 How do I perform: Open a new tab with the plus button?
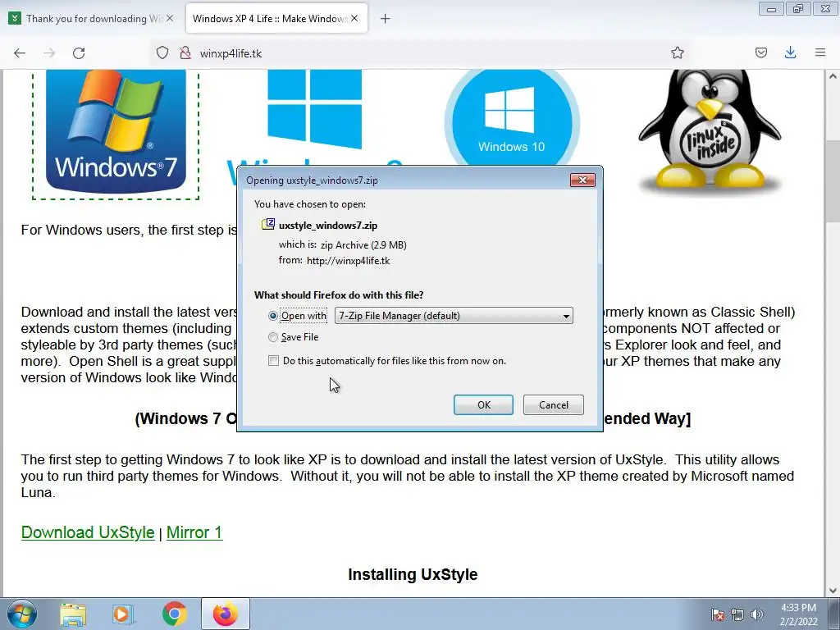coord(386,19)
